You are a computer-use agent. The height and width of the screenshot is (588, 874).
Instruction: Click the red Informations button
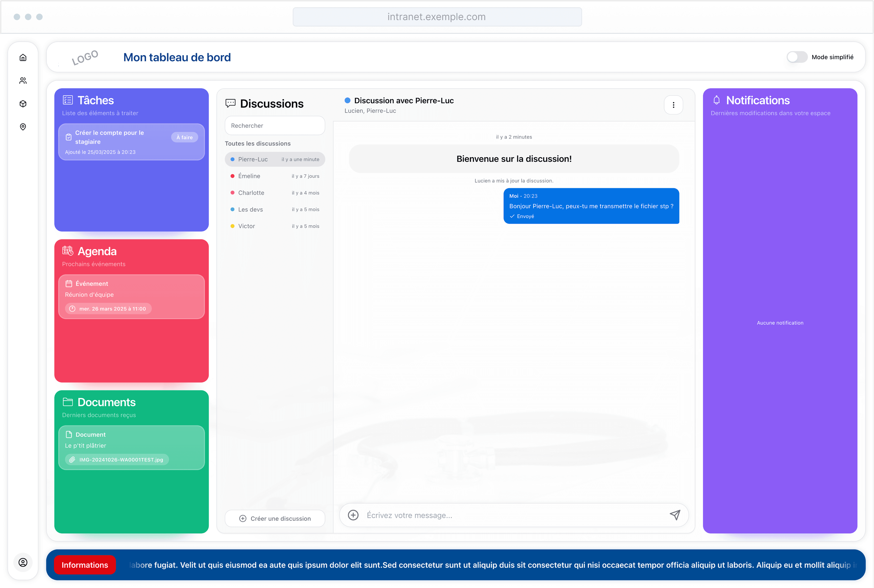click(84, 565)
